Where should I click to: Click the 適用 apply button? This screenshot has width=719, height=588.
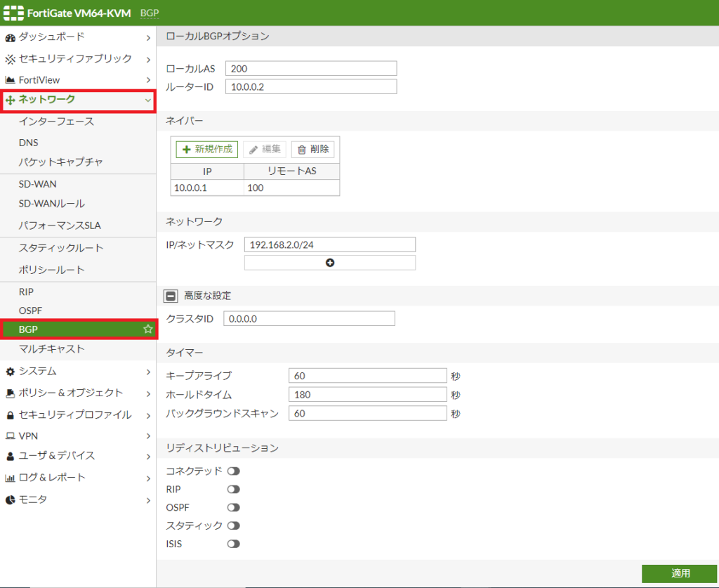[x=680, y=573]
